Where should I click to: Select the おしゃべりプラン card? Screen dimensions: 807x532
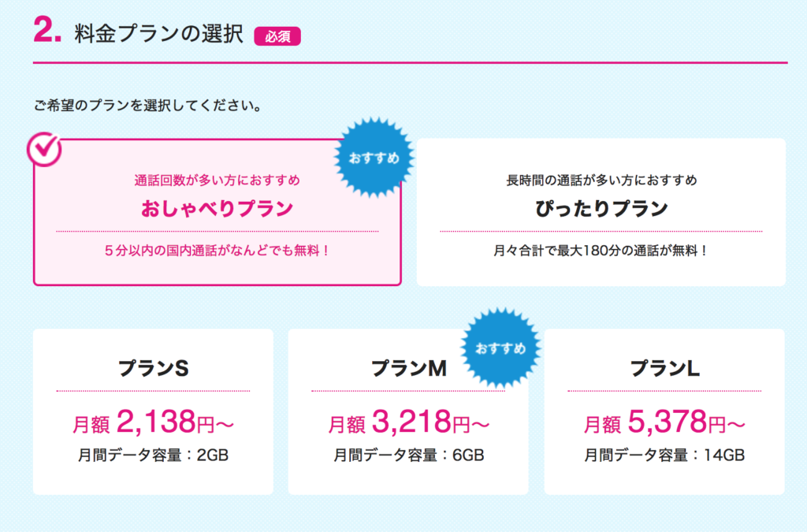(218, 212)
